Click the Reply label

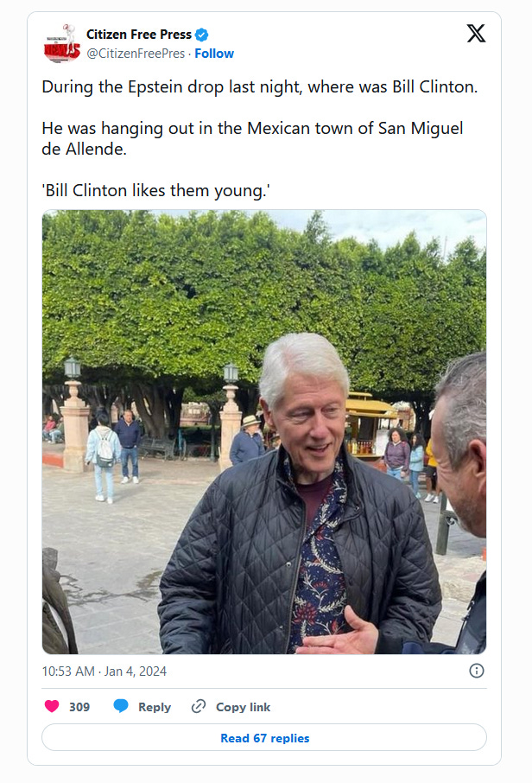pos(155,707)
